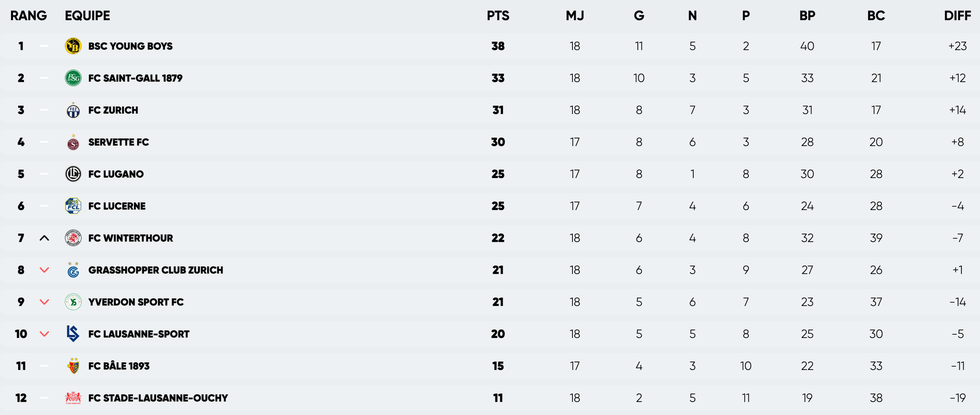The width and height of the screenshot is (980, 415).
Task: Click the FC Saint-Gall 1879 crest
Action: click(73, 78)
